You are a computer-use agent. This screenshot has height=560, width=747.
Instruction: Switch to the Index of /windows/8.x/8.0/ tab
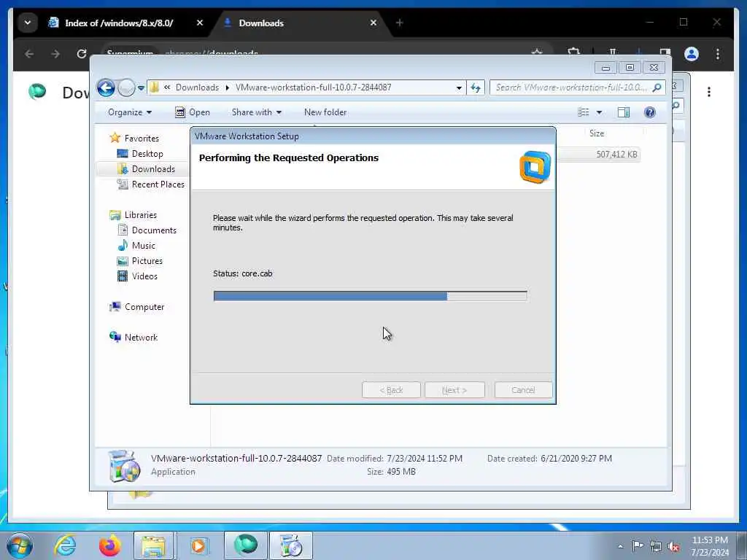click(119, 23)
